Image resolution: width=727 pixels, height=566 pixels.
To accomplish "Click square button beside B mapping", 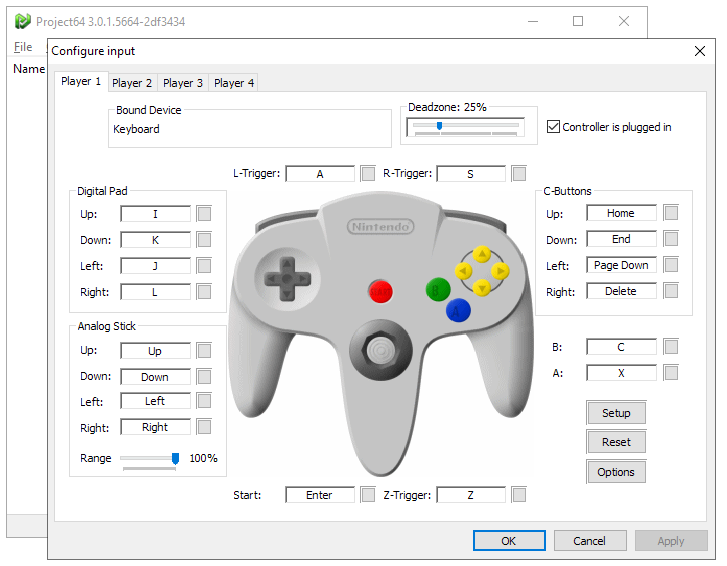I will 671,347.
